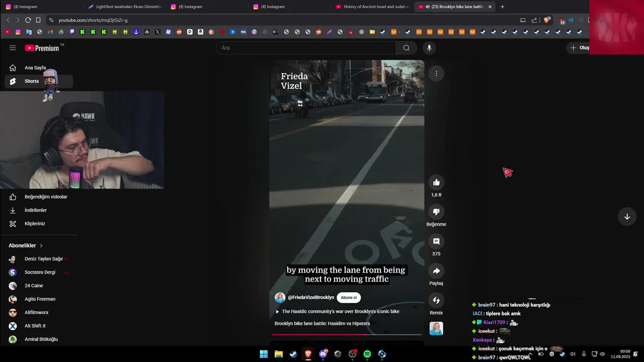Click the Abone ol subscribe button

(349, 298)
